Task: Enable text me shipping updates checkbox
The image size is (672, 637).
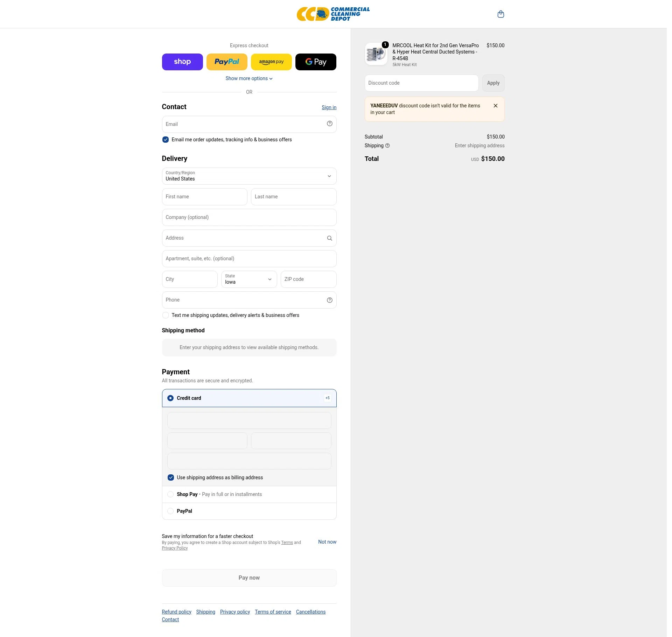Action: [x=166, y=315]
